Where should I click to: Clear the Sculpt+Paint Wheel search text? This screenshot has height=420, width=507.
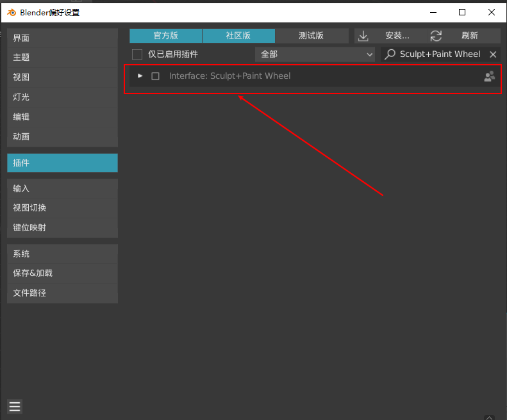coord(493,54)
